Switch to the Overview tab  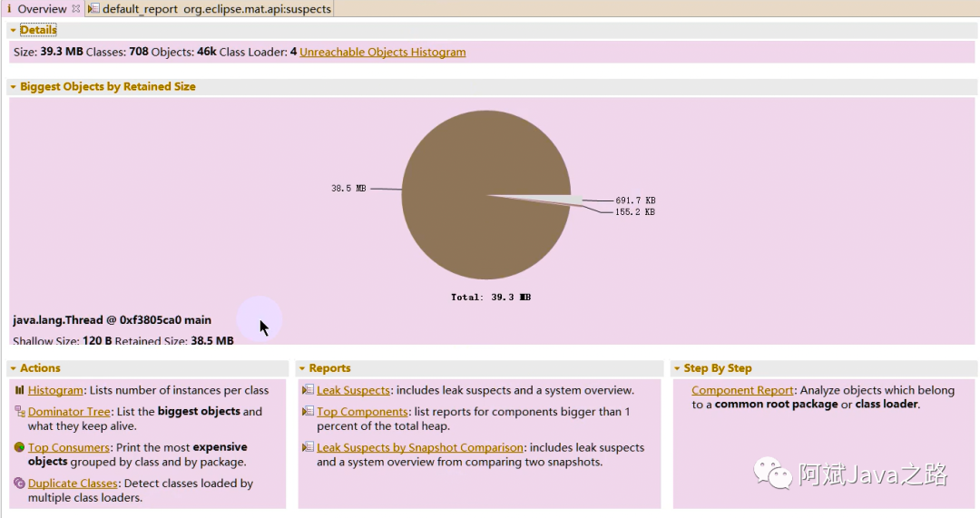coord(42,9)
